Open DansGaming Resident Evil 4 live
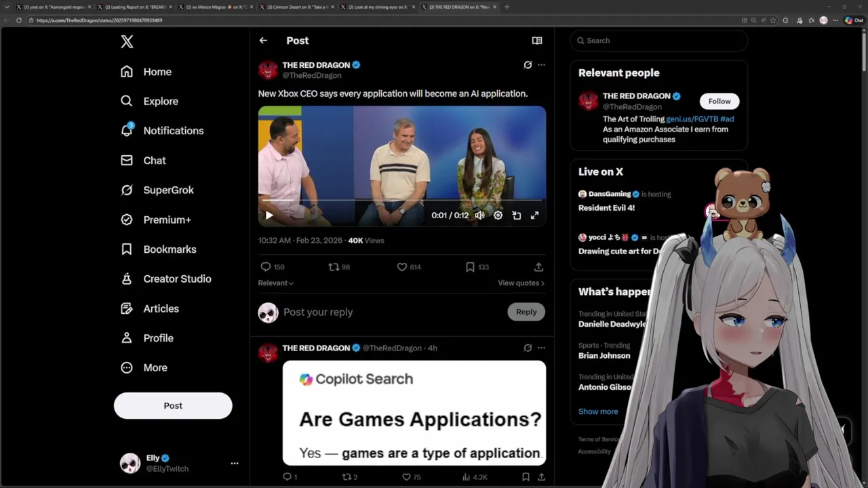868x488 pixels. (x=625, y=201)
